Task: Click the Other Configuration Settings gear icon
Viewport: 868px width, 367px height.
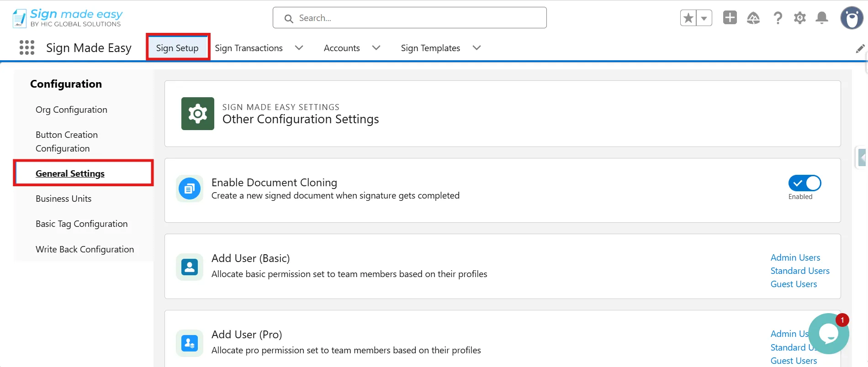Action: tap(198, 114)
